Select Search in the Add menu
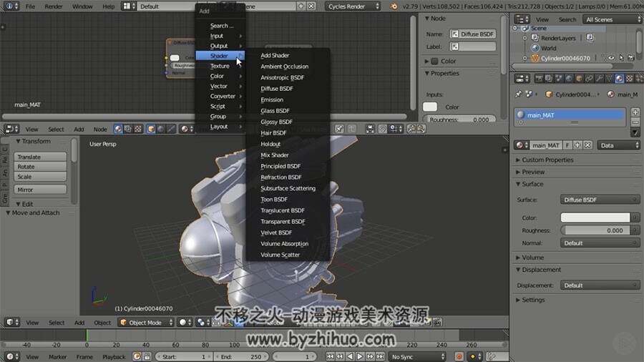644x362 pixels. (221, 26)
